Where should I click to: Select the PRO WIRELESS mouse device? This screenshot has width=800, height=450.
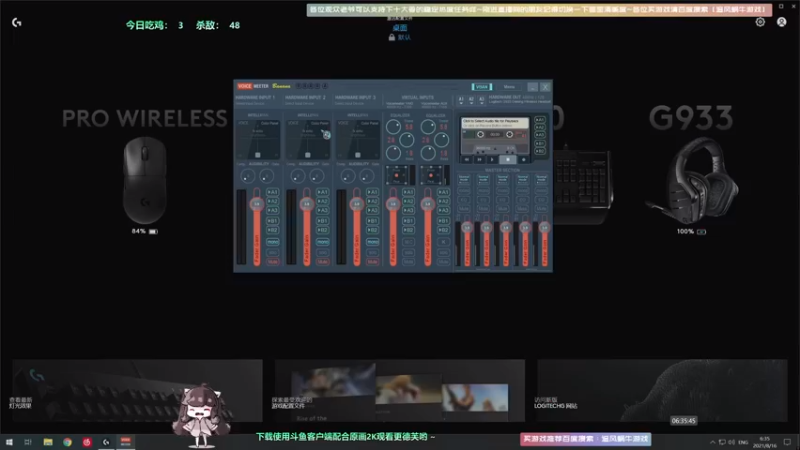click(x=145, y=180)
